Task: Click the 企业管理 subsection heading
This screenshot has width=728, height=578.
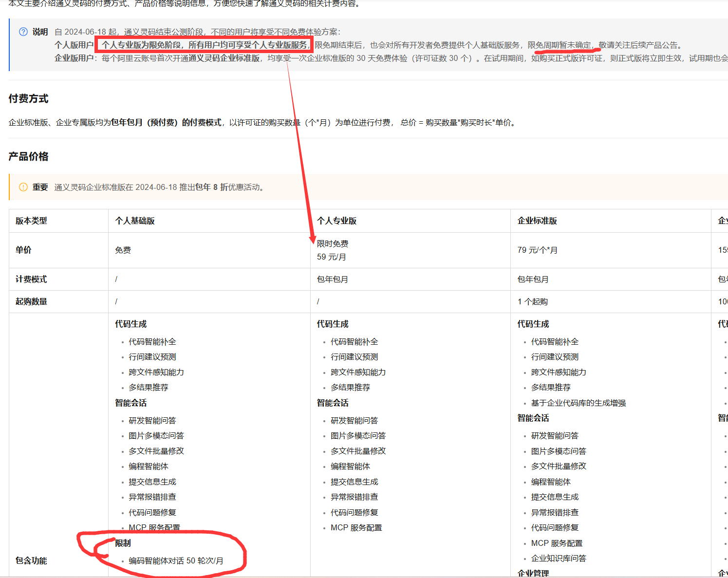Action: point(533,573)
